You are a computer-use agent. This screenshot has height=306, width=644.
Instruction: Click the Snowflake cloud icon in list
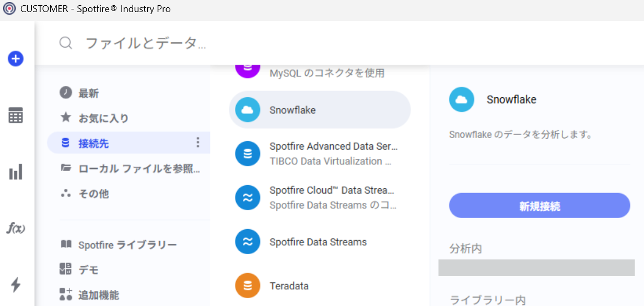tap(248, 110)
